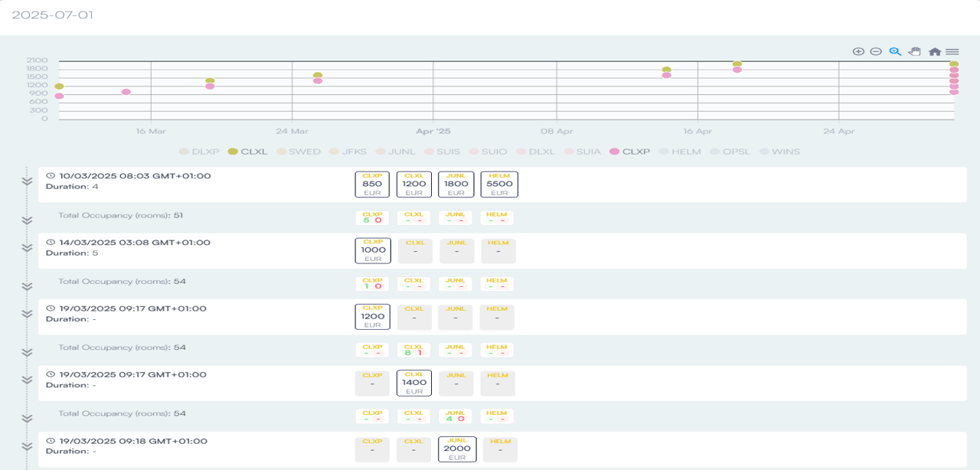Show the DLXP series via legend
The width and height of the screenshot is (980, 470).
coord(199,152)
